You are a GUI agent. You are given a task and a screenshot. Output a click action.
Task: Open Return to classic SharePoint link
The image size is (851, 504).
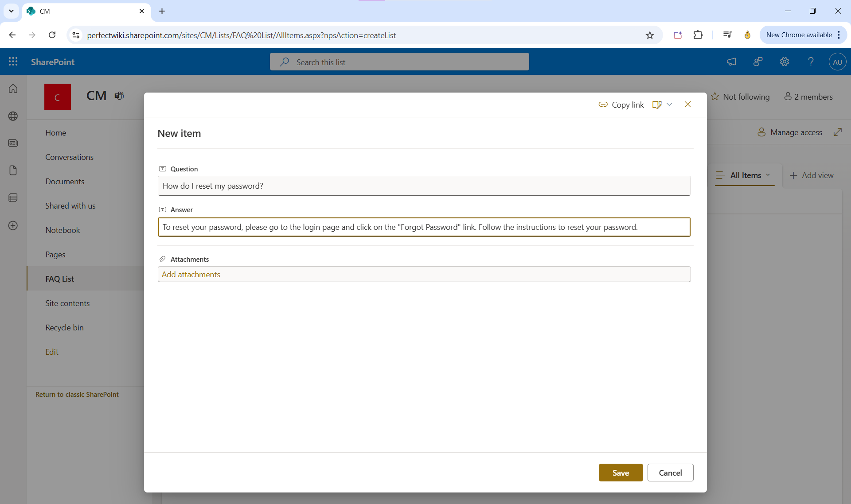pyautogui.click(x=77, y=394)
